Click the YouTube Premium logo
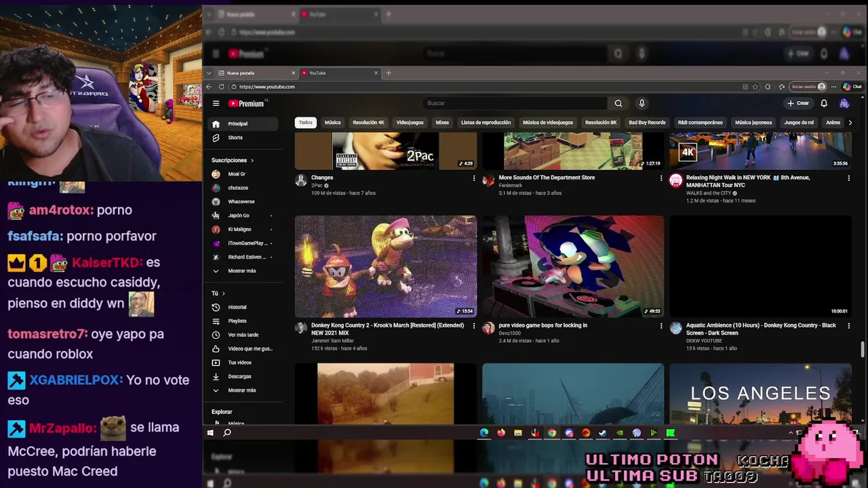868x488 pixels. (245, 103)
